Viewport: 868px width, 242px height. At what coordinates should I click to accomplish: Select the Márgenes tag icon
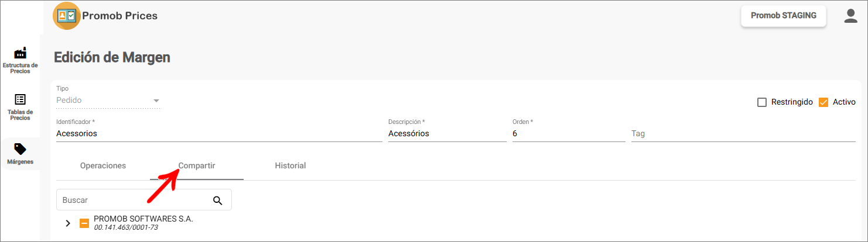(x=20, y=149)
